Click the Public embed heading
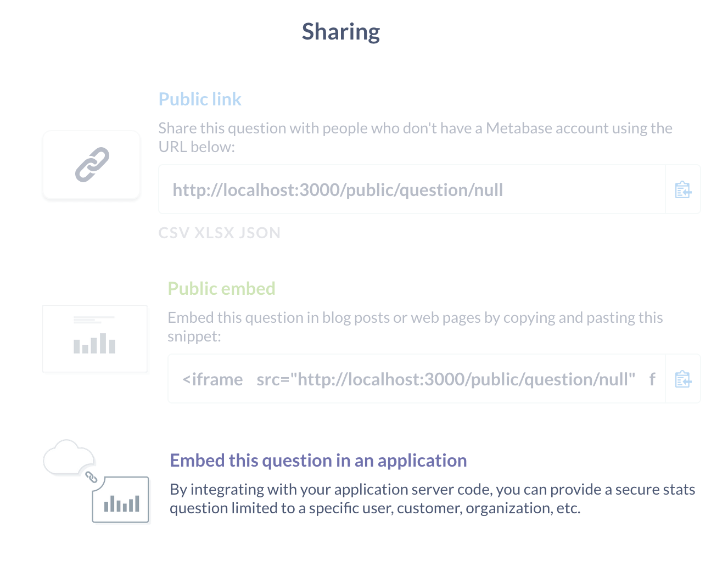Screen dimensions: 728x583 (221, 289)
